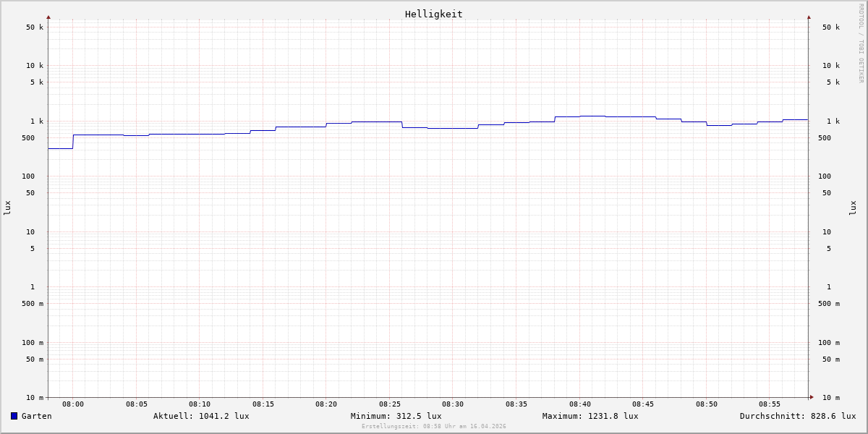This screenshot has width=868, height=434.
Task: Click the Durchschnitt 828.6 lux value
Action: pos(797,416)
